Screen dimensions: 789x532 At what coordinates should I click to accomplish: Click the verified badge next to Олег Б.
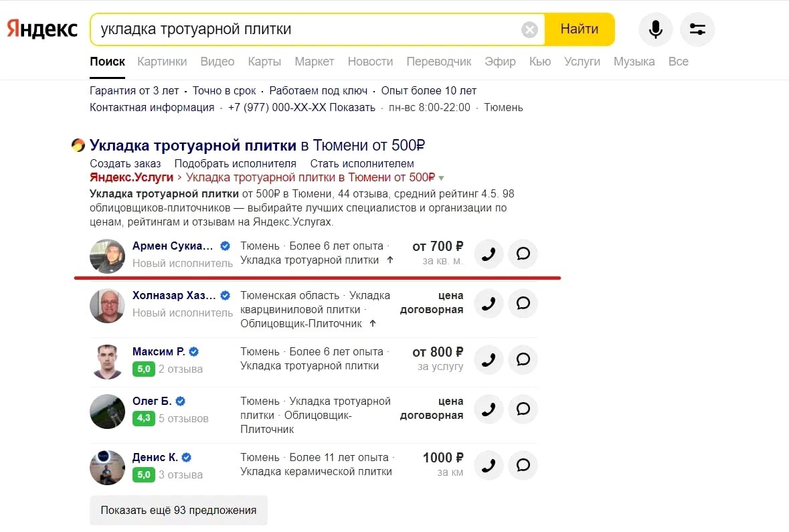[181, 401]
